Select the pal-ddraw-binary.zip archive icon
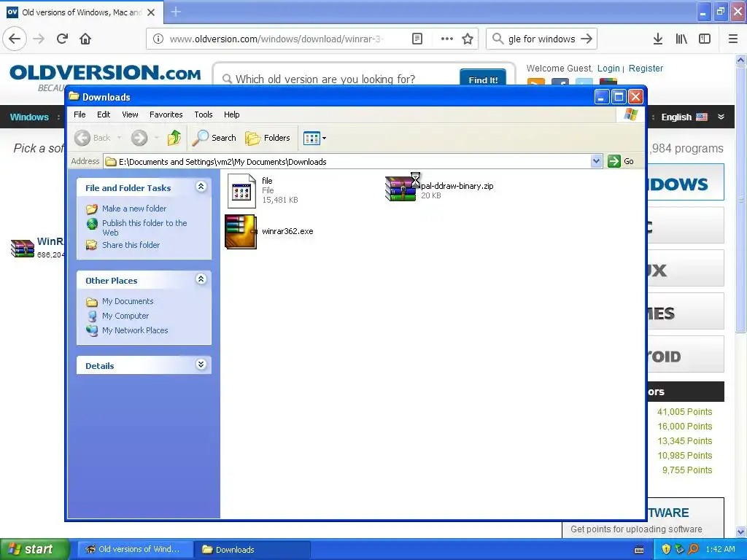 tap(400, 189)
